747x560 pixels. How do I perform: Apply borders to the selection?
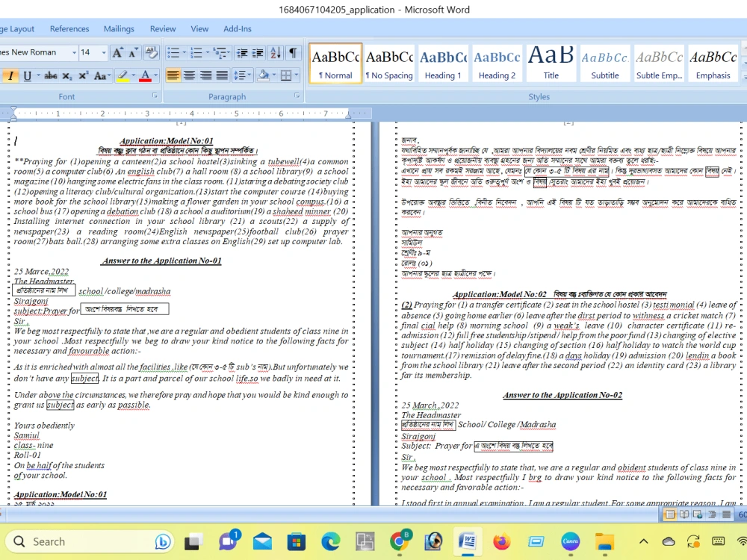286,75
